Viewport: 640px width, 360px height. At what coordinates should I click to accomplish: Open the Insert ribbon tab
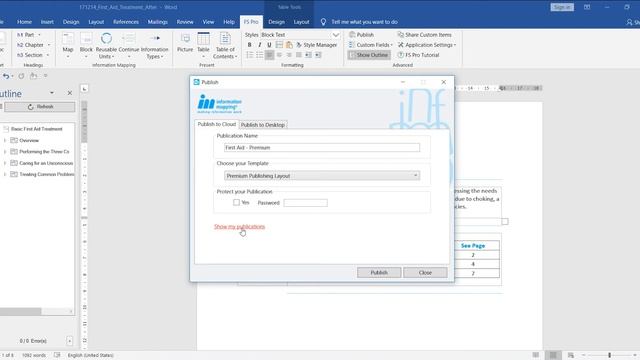click(x=47, y=22)
